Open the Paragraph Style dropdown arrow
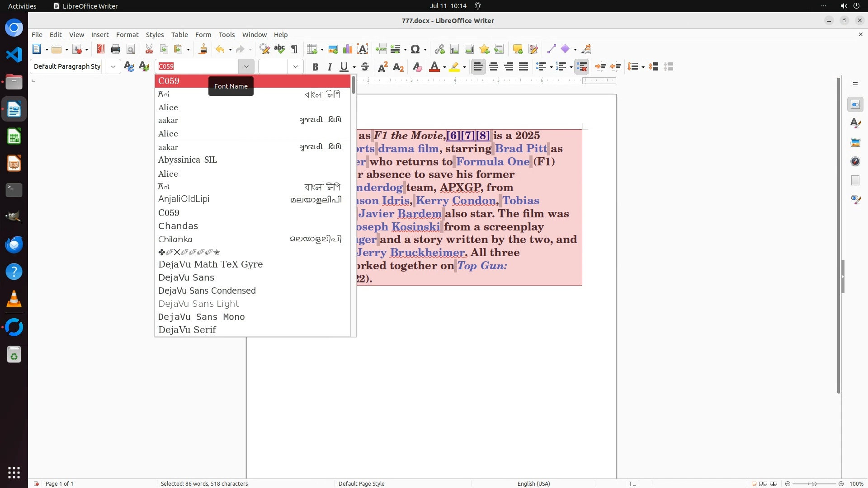The height and width of the screenshot is (488, 868). pyautogui.click(x=113, y=66)
